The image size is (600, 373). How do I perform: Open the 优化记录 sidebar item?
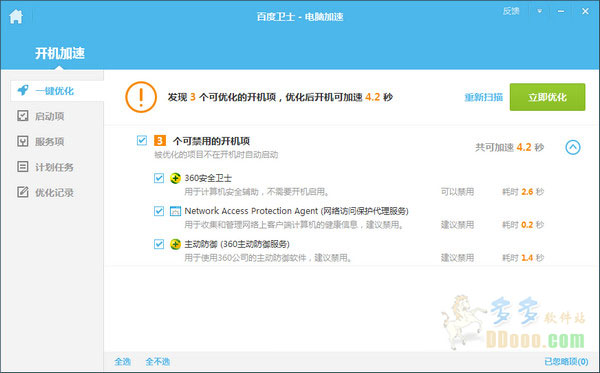tap(54, 192)
